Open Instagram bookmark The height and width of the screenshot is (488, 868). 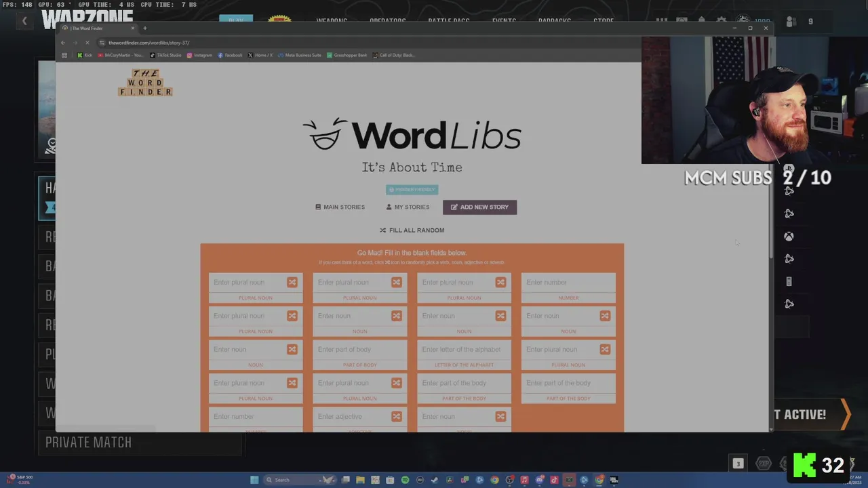tap(199, 55)
